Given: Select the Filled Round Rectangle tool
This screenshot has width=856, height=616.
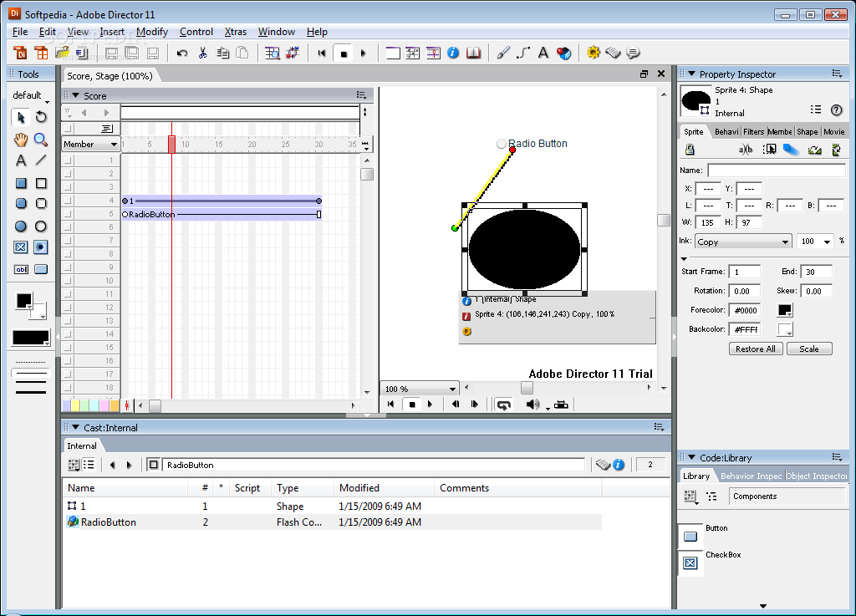Looking at the screenshot, I should pos(21,203).
